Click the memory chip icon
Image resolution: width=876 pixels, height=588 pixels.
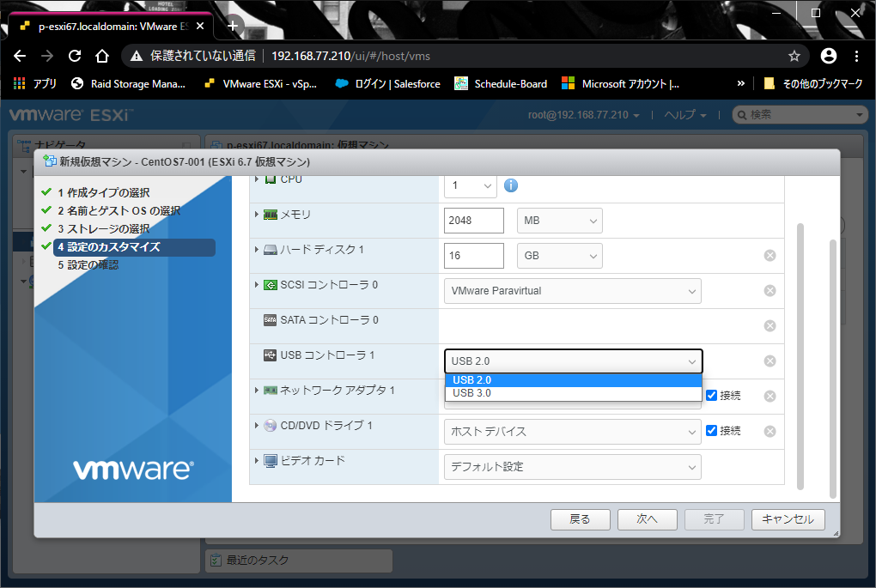coord(271,215)
